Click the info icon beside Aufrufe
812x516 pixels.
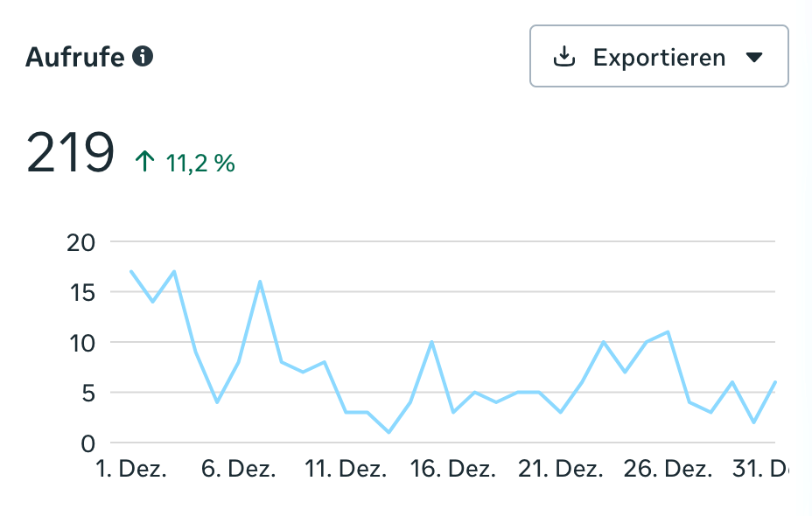(x=143, y=57)
